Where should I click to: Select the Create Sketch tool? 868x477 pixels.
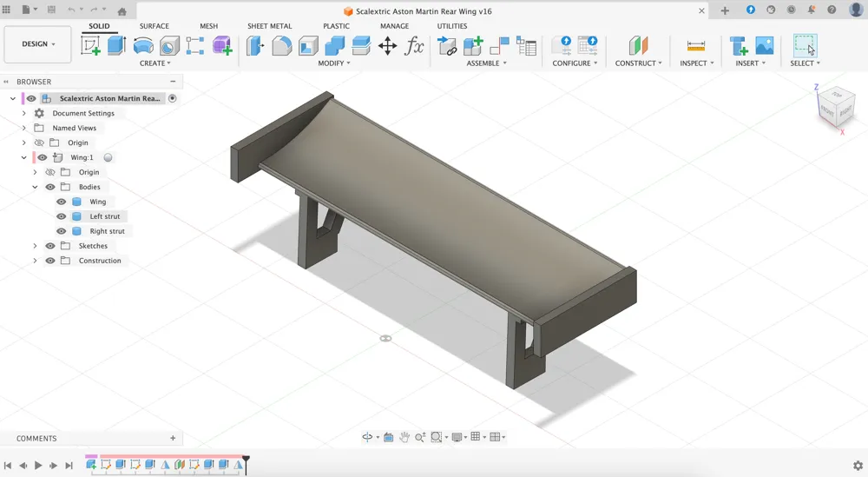[90, 45]
